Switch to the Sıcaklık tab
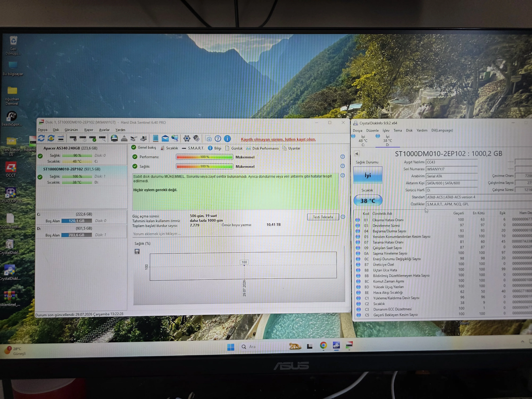This screenshot has height=399, width=532. click(x=169, y=148)
